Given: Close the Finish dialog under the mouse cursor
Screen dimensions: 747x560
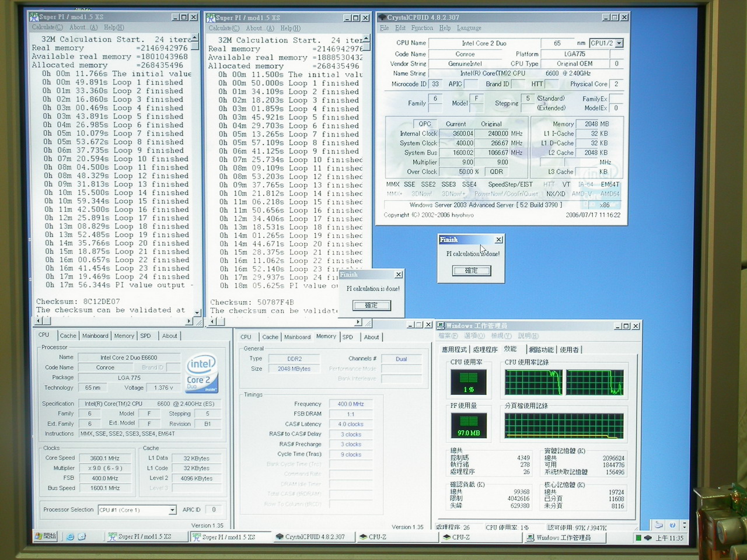Looking at the screenshot, I should [499, 240].
